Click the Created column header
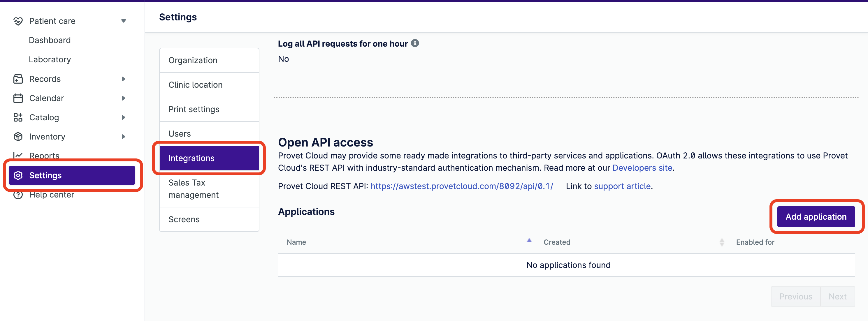Screen dimensions: 868x321 [x=557, y=242]
